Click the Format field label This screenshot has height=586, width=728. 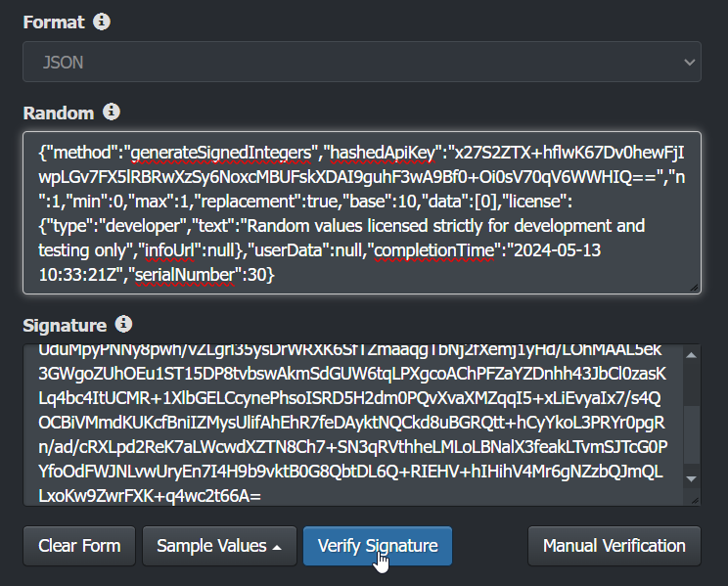pyautogui.click(x=54, y=21)
